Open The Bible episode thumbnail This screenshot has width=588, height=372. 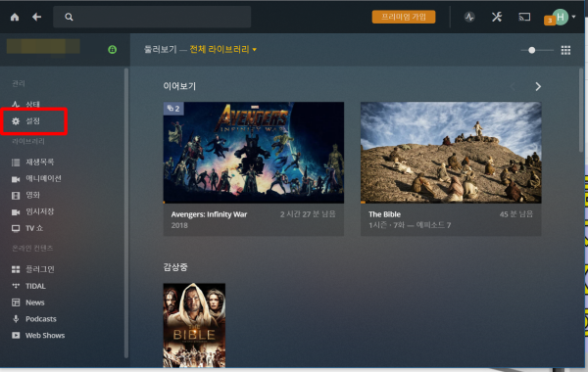(451, 153)
